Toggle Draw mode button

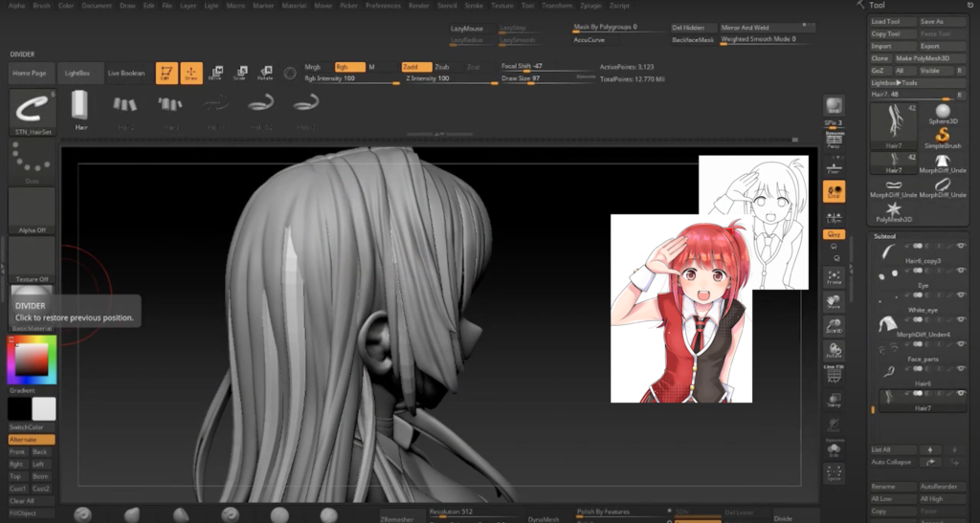pos(191,73)
